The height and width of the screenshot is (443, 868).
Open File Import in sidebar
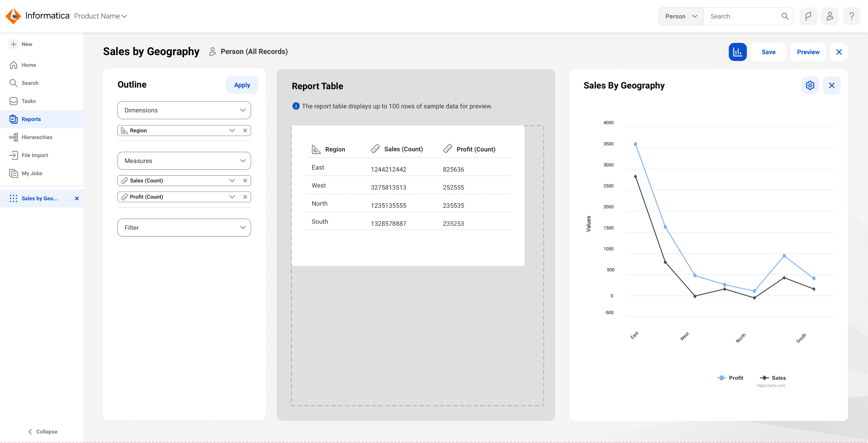tap(35, 155)
